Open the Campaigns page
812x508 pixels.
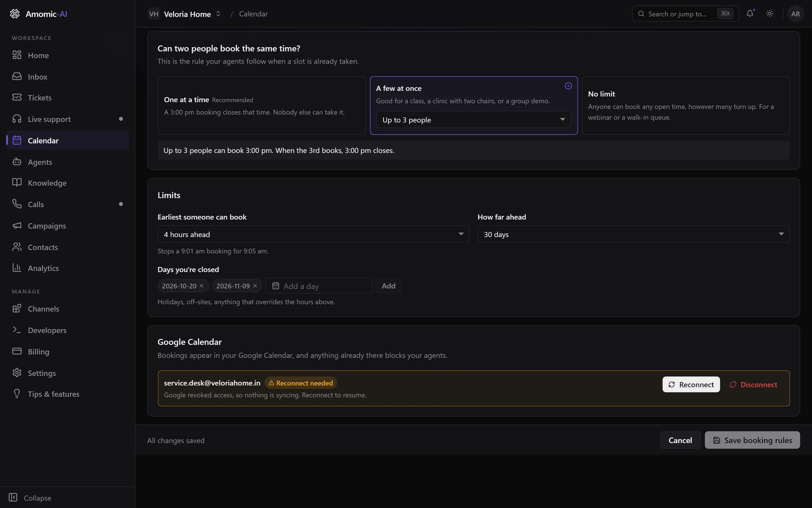point(68,226)
